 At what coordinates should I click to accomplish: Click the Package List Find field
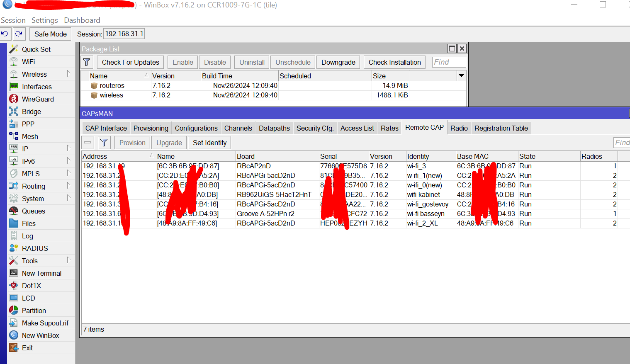[x=449, y=62]
